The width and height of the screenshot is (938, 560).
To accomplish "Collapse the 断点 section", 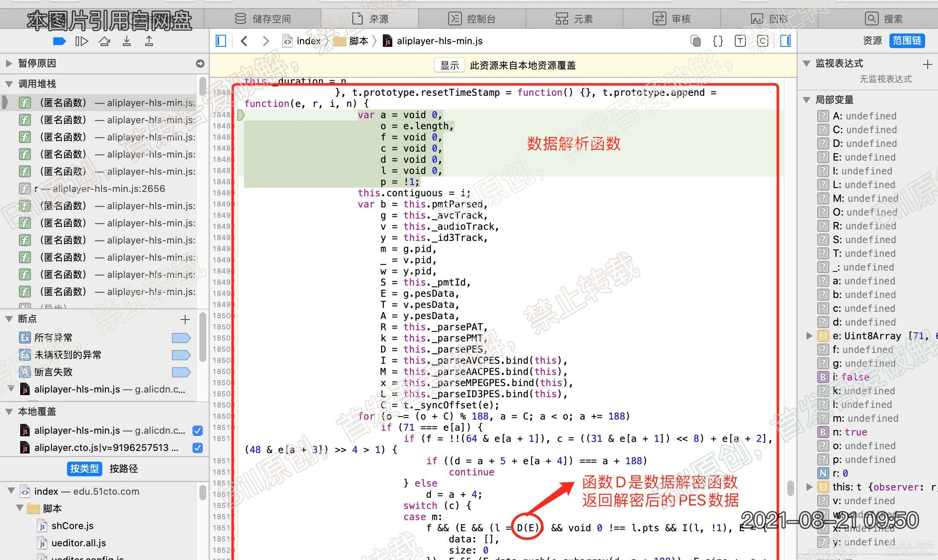I will [9, 319].
